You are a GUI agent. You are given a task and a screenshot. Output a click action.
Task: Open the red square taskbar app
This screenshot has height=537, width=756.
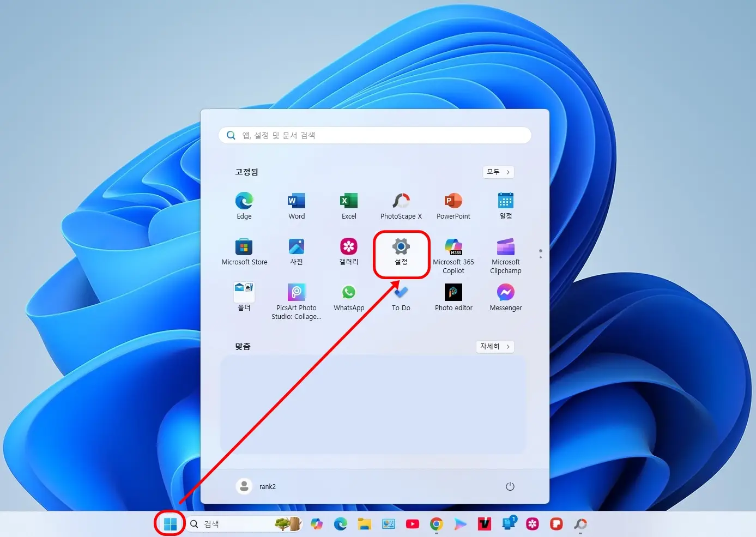coord(557,524)
